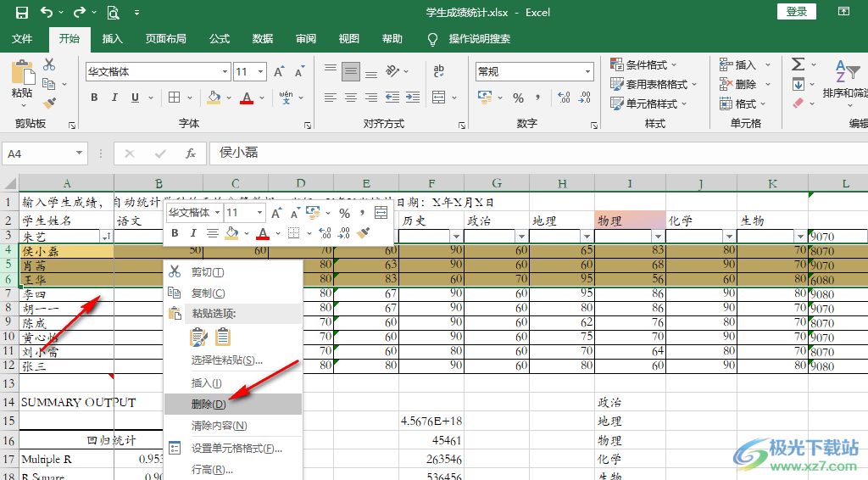This screenshot has height=480, width=868.
Task: Click the Format Painter brush in the ribbon
Action: click(49, 103)
